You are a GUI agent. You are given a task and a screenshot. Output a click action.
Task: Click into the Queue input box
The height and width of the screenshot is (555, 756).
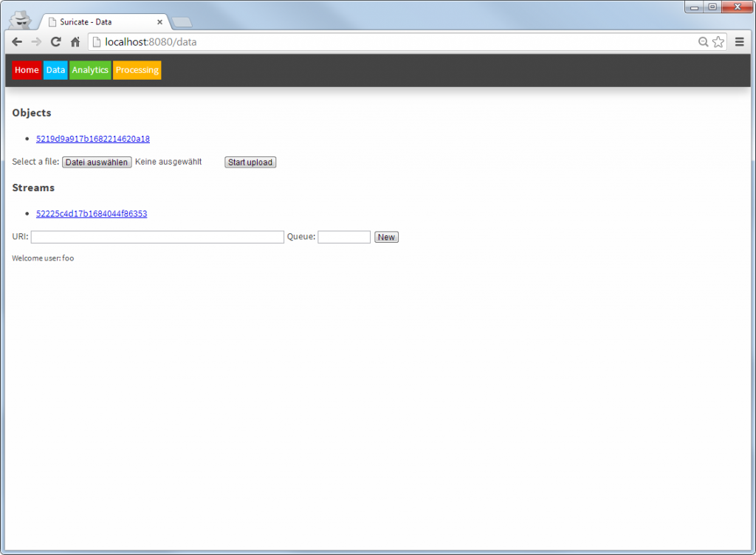coord(344,237)
